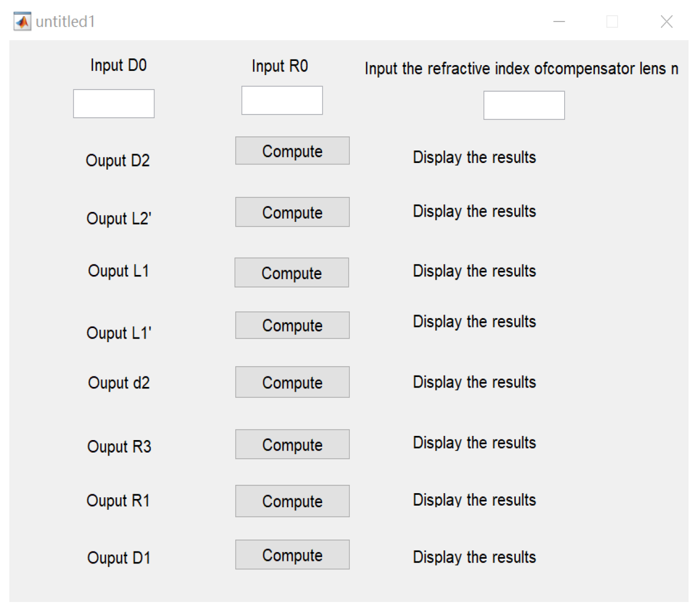Run Compute for Ouput L1
This screenshot has width=700, height=614.
291,272
